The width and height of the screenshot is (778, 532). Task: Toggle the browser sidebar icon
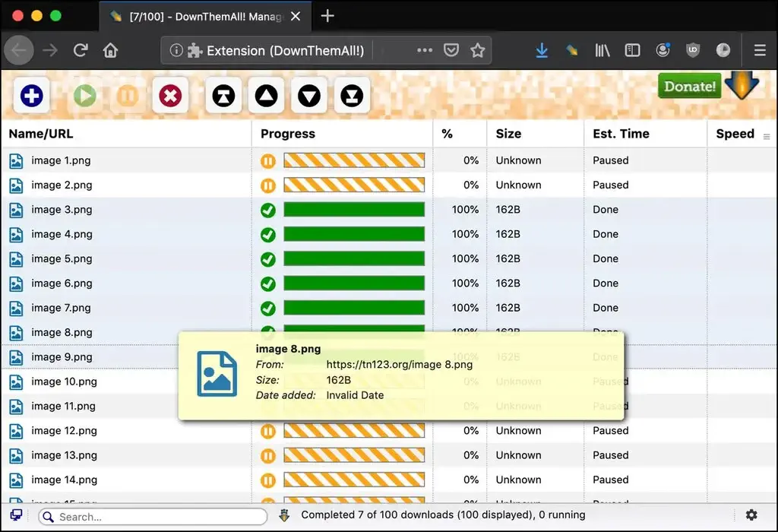(632, 50)
